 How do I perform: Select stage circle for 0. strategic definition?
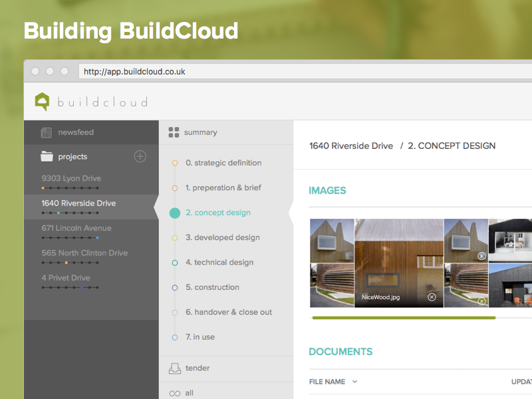point(175,163)
